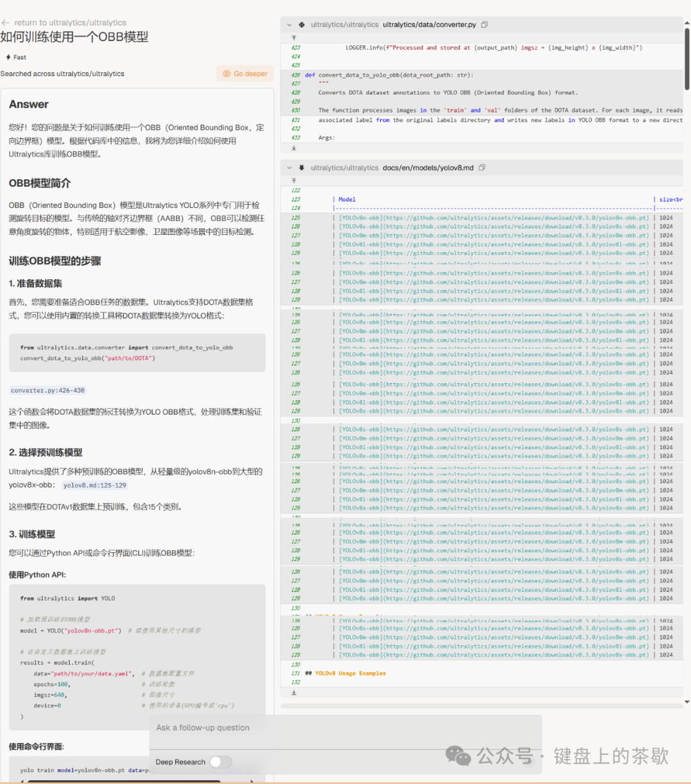Open the yolov8.md:125-129 citation chip
691x784 pixels.
coord(95,485)
